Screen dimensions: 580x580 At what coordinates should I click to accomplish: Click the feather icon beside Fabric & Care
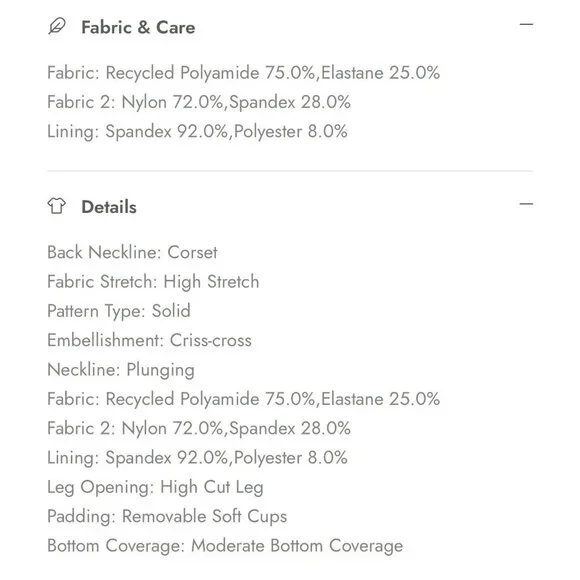click(57, 26)
